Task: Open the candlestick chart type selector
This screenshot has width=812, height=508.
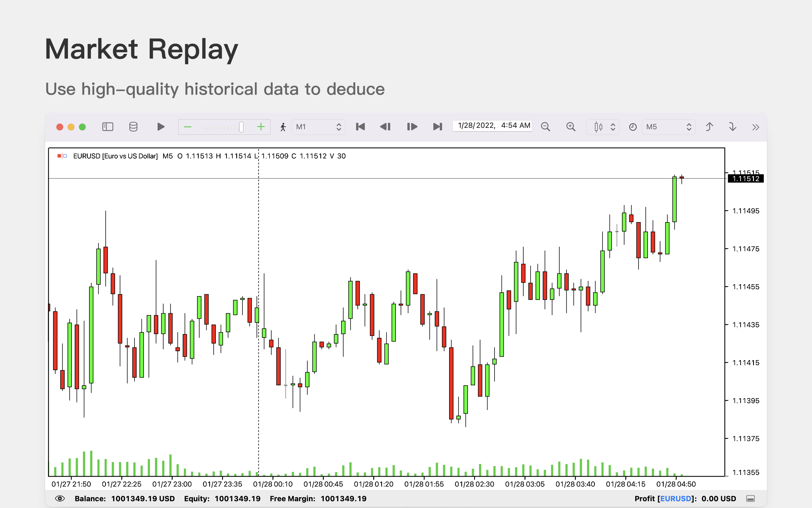Action: point(603,127)
